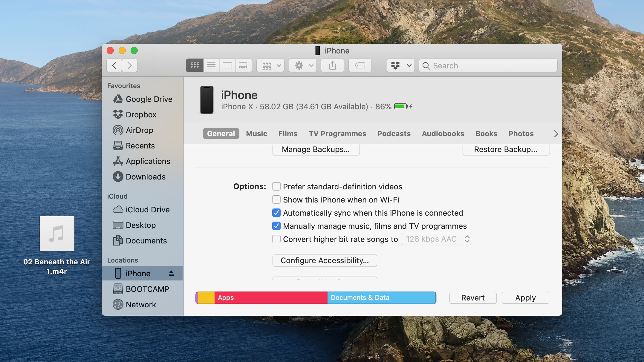Eject the iPhone using eject icon

click(171, 273)
